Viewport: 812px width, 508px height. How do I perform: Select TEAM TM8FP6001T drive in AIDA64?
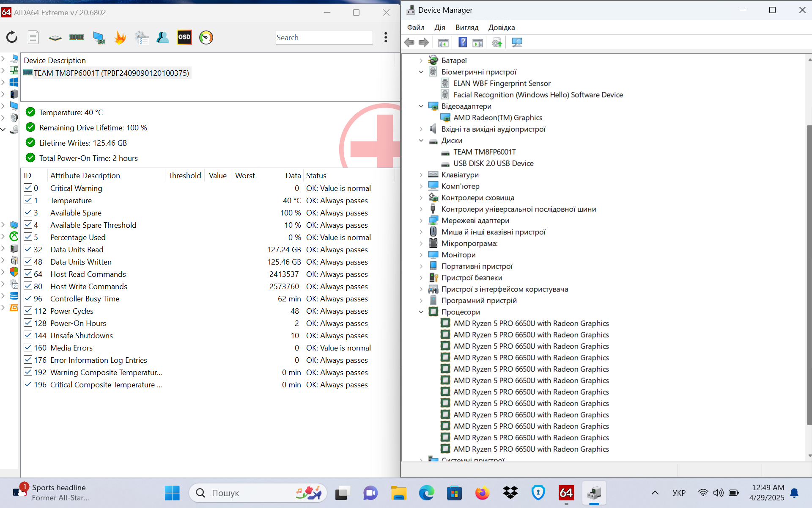[x=107, y=73]
